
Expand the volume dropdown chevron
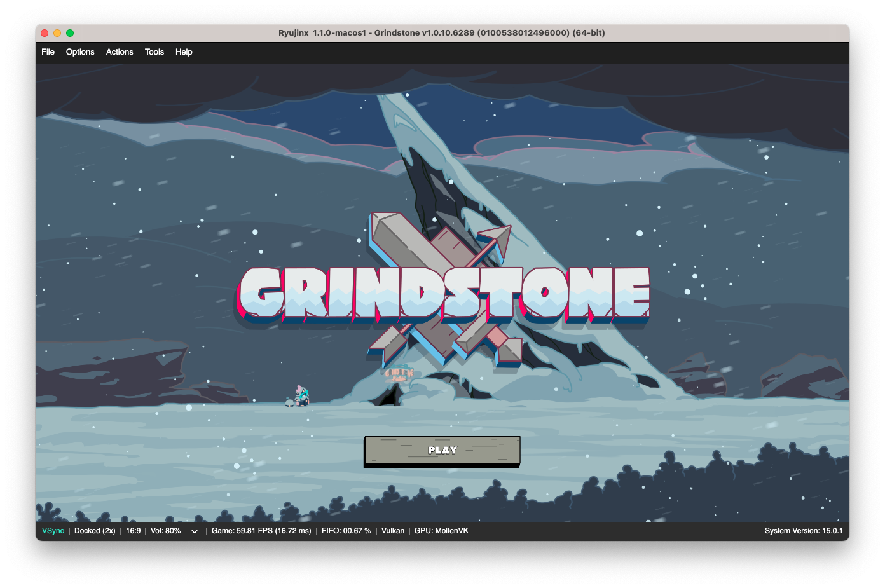[x=194, y=530]
